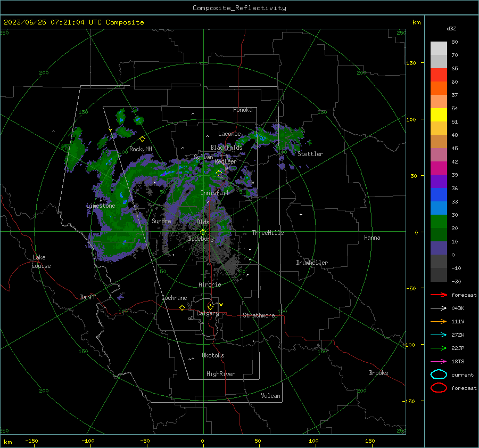The height and width of the screenshot is (448, 479).
Task: Click the Sundre city label
Action: coord(162,221)
